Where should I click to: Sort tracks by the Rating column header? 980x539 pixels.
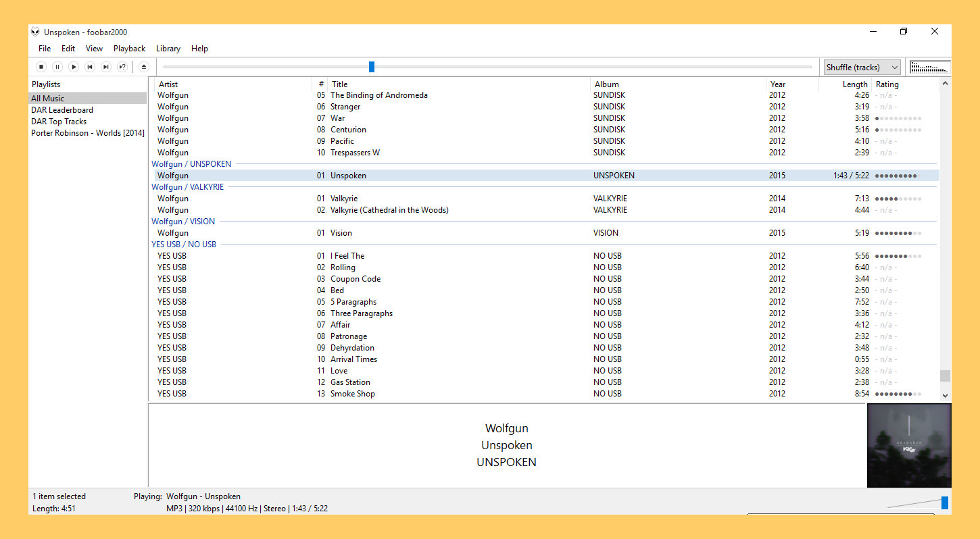[887, 84]
